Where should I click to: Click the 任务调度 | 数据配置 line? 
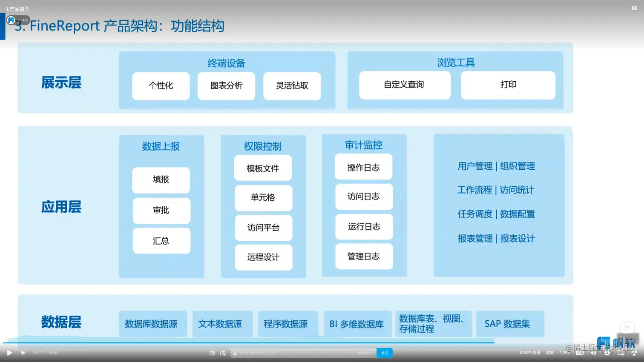496,214
